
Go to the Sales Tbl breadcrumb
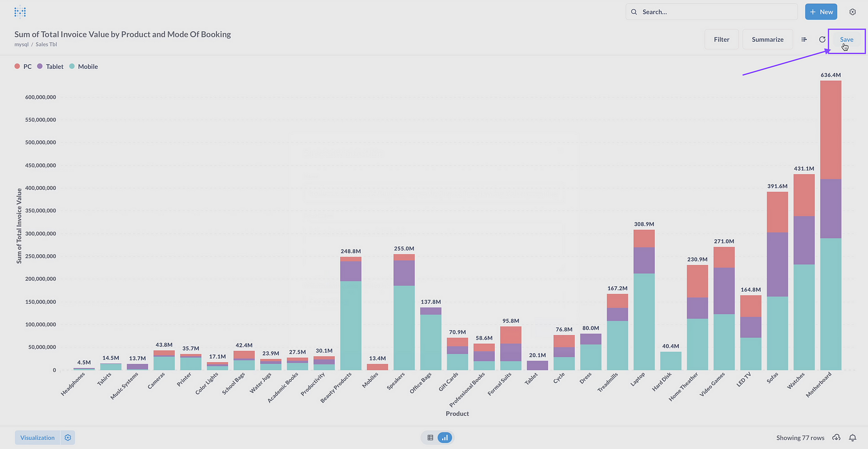coord(46,44)
